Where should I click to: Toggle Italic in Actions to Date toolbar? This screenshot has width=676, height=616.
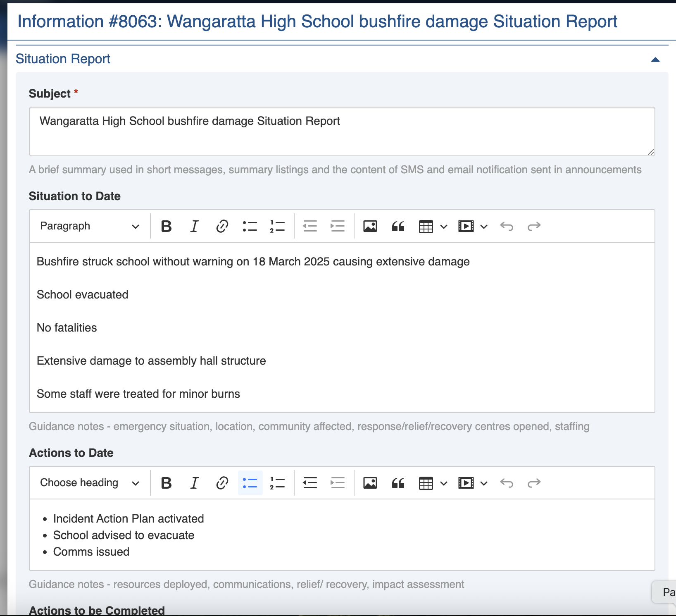(194, 483)
